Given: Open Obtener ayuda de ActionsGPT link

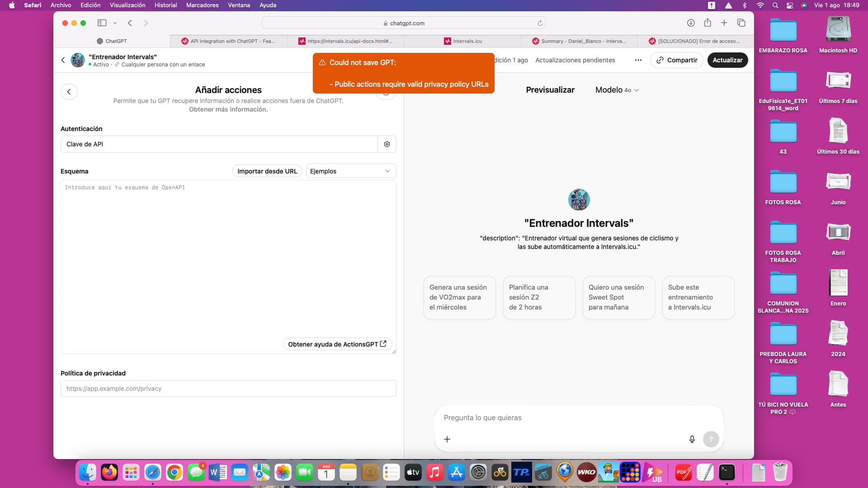Looking at the screenshot, I should pos(337,344).
